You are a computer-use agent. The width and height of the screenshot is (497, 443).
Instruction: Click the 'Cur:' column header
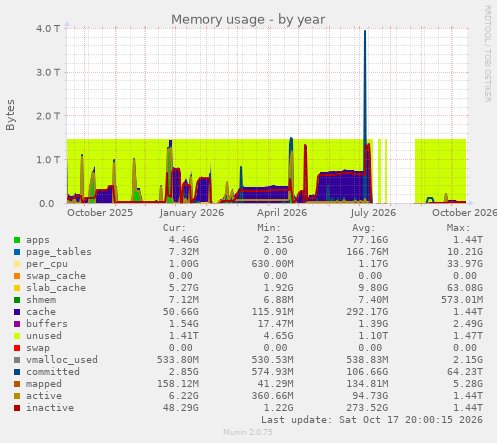tap(174, 228)
